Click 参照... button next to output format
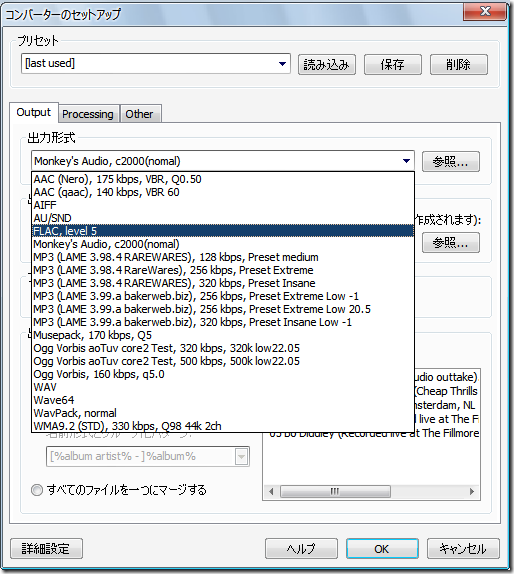514x574 pixels. [451, 161]
